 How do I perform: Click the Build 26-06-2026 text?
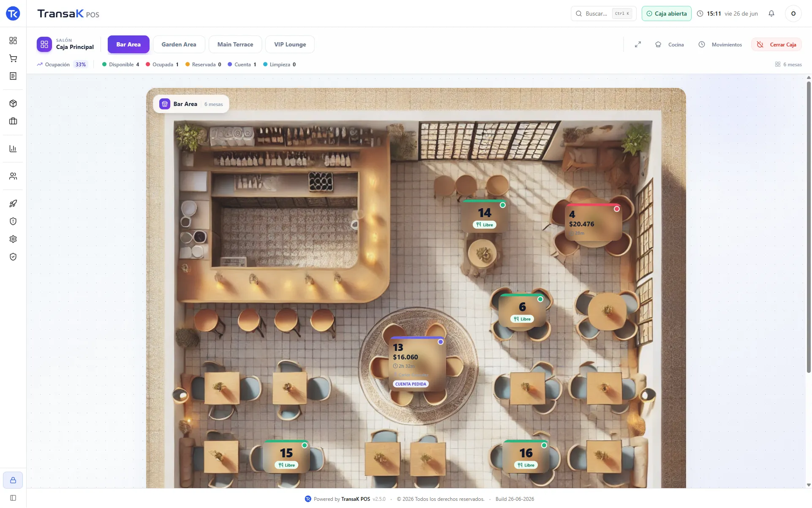pyautogui.click(x=515, y=499)
